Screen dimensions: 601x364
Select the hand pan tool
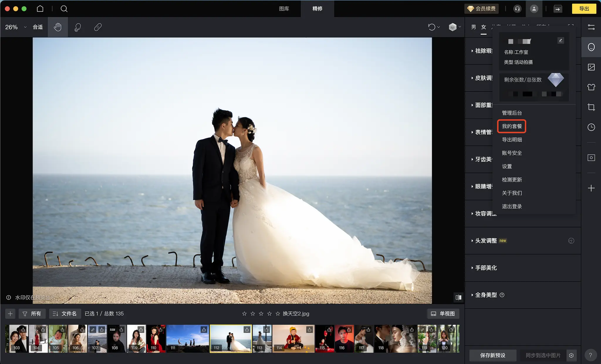58,27
